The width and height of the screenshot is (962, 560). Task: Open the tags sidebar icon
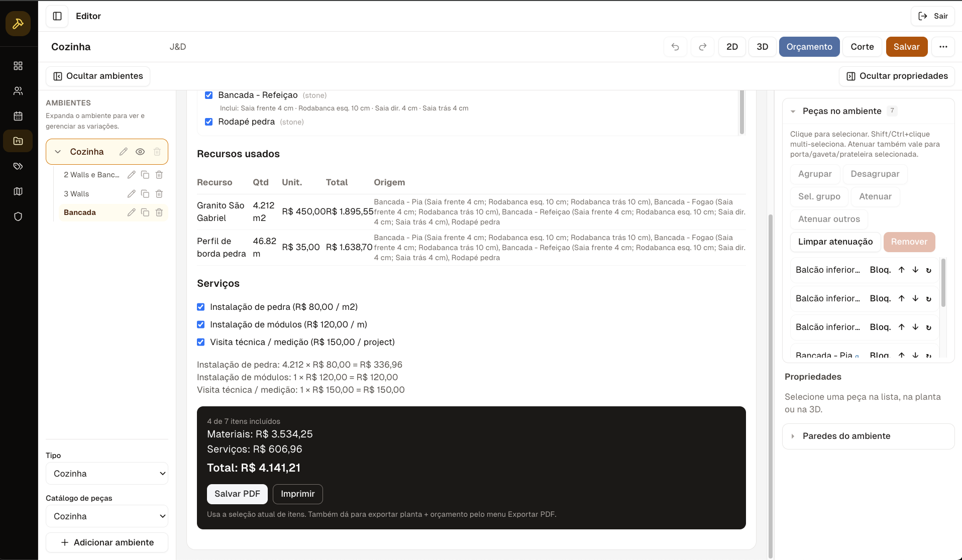(x=18, y=166)
